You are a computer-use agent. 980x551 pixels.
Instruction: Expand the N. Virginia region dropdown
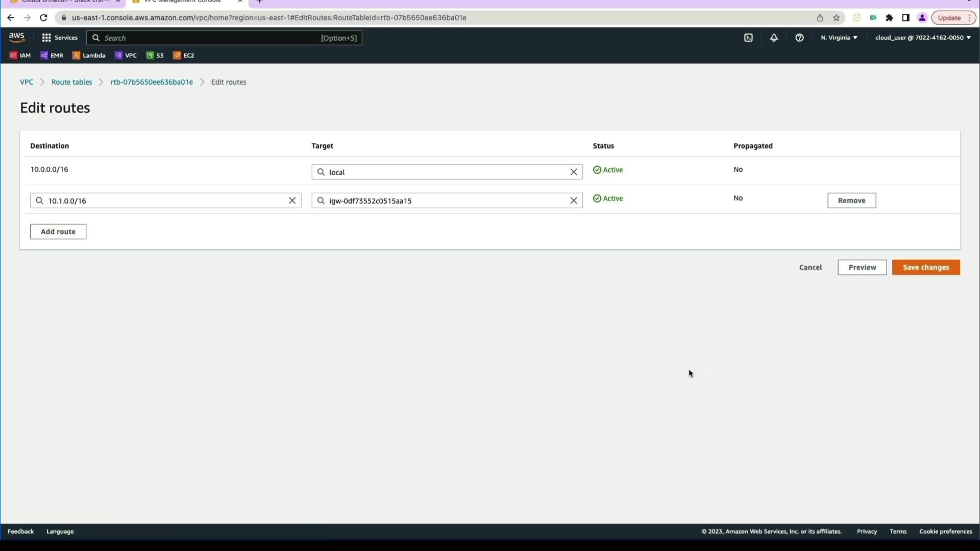click(x=839, y=38)
